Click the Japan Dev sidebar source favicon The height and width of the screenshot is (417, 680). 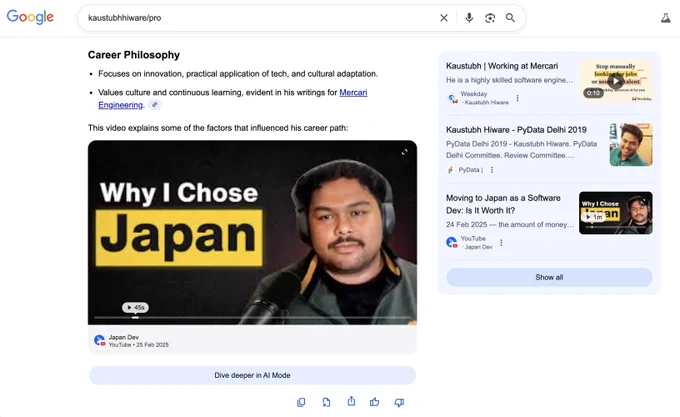[x=451, y=242]
